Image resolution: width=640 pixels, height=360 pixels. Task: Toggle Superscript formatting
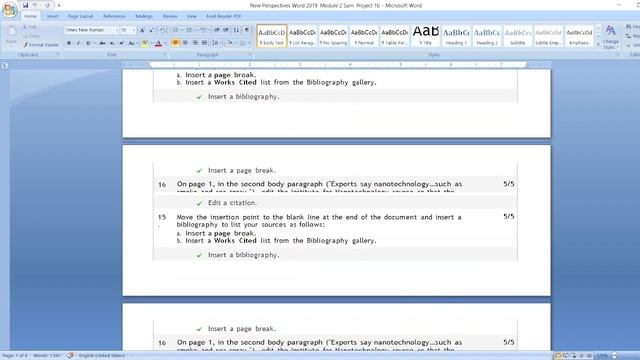[x=122, y=43]
